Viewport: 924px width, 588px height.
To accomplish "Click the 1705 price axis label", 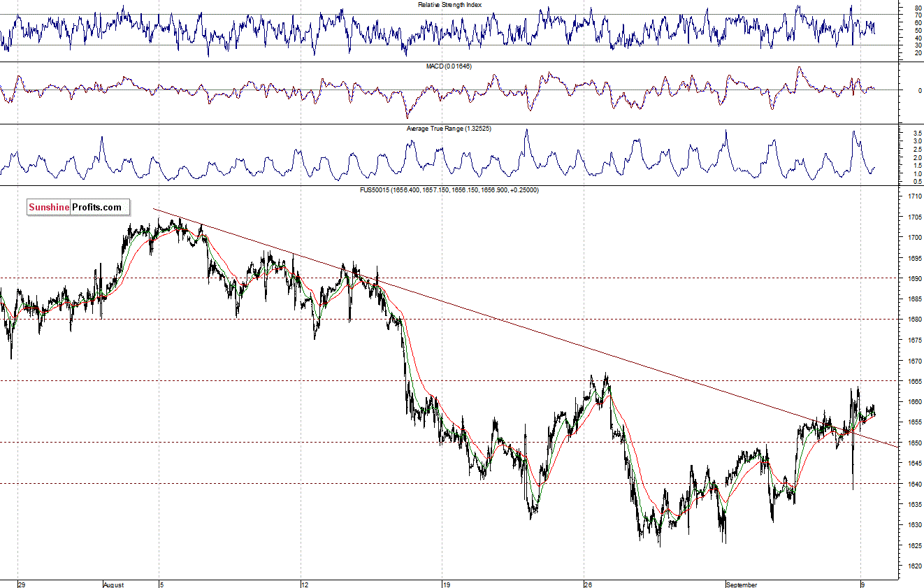I will pos(914,217).
